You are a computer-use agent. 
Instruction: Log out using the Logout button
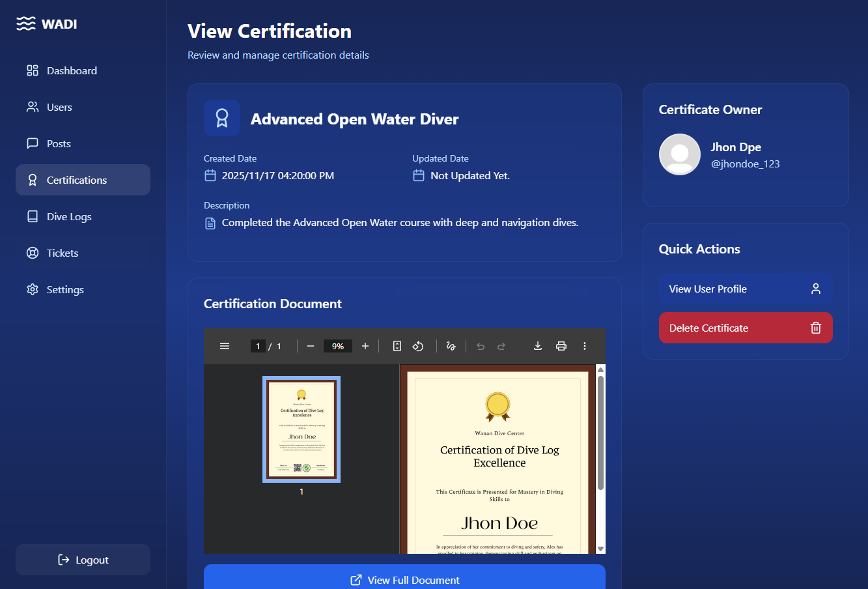click(x=83, y=560)
